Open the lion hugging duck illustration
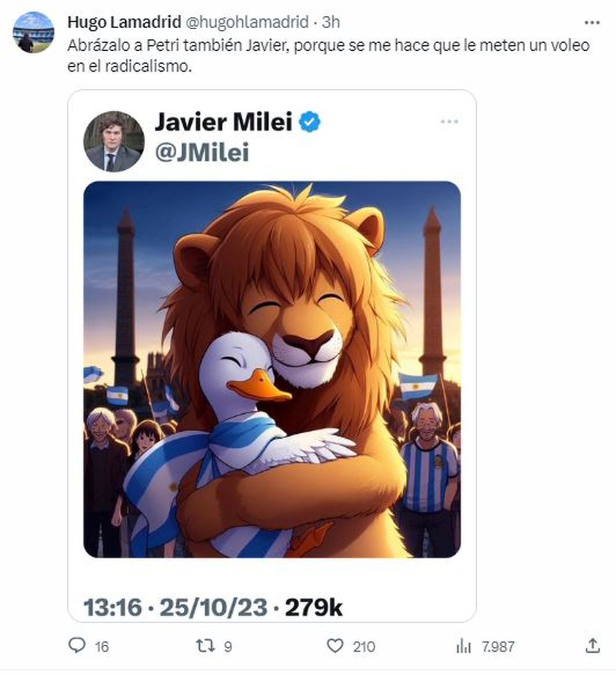The width and height of the screenshot is (616, 675). 272,369
